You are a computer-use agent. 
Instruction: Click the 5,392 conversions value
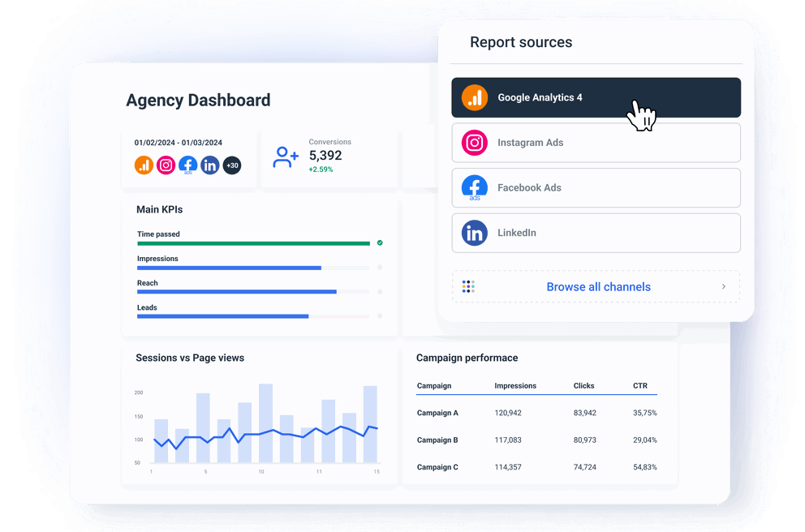(325, 156)
